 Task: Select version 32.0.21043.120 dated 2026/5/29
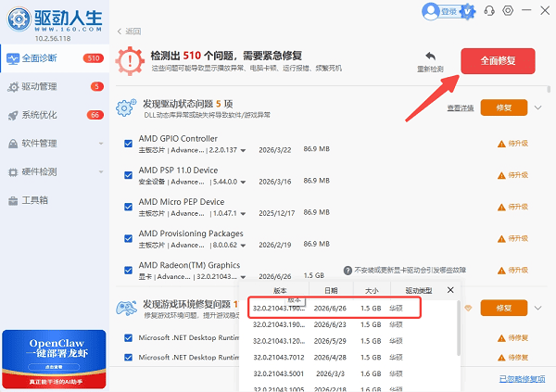(x=349, y=341)
